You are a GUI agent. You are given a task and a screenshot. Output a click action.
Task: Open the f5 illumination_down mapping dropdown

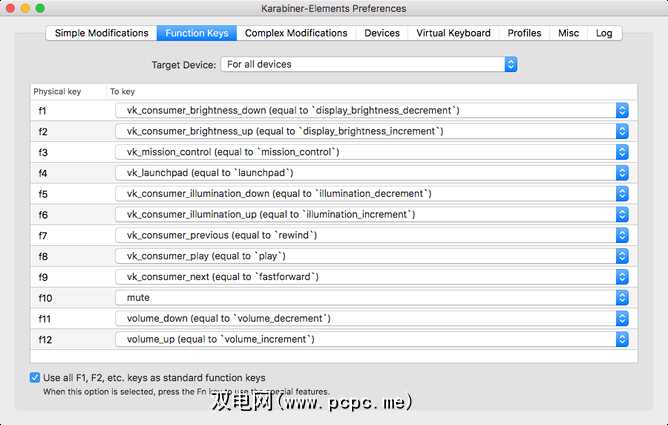click(372, 194)
